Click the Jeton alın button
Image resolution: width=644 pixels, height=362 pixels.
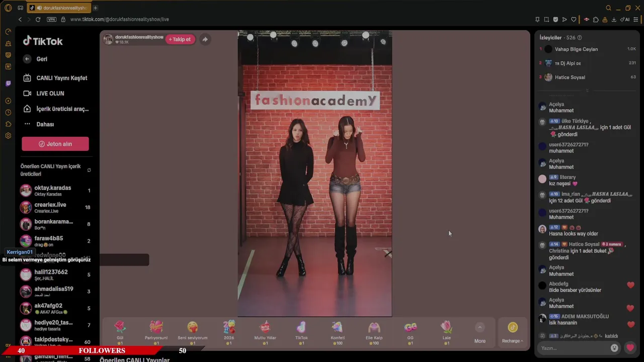pyautogui.click(x=55, y=144)
